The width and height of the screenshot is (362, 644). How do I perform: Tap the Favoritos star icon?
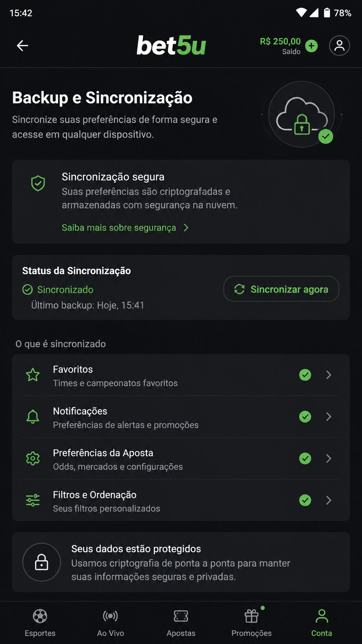[x=33, y=375]
